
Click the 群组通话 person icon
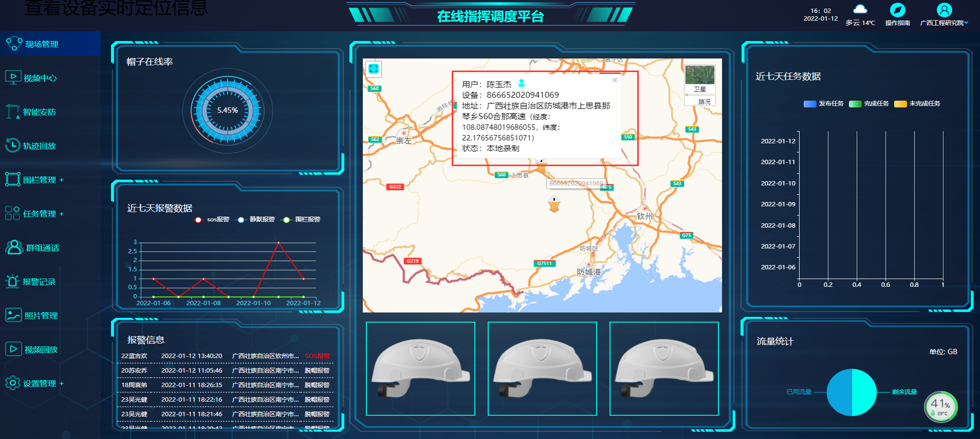click(x=14, y=247)
